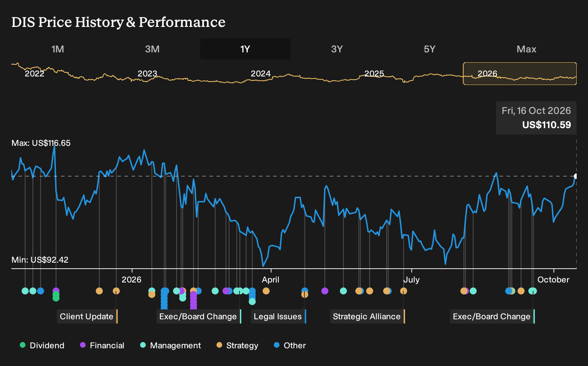Open the Strategic Alliance event label
588x366 pixels.
[x=367, y=316]
